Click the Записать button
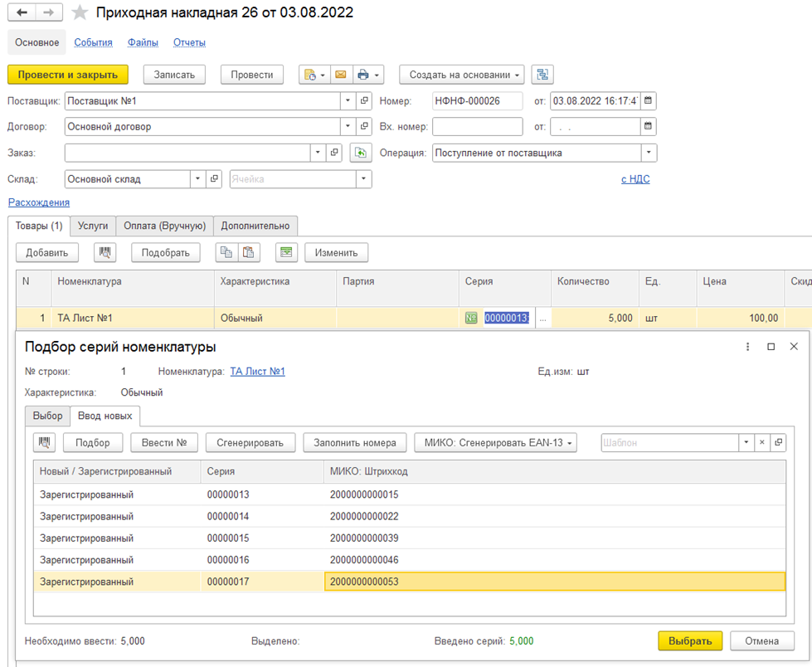812x667 pixels. (174, 75)
